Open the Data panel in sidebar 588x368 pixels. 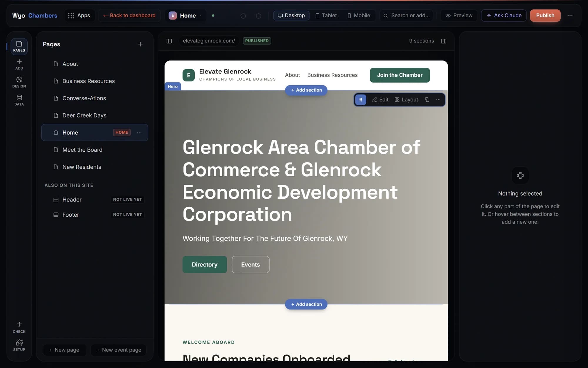click(x=19, y=100)
